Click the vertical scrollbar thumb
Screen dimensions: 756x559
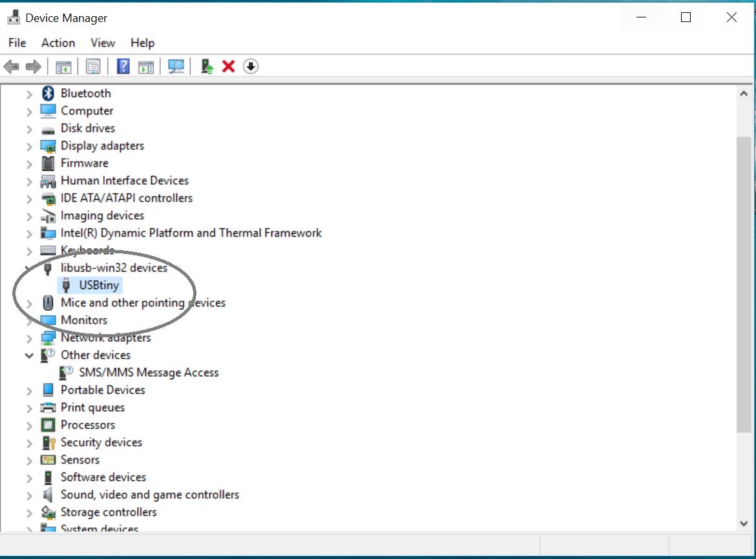pyautogui.click(x=744, y=285)
